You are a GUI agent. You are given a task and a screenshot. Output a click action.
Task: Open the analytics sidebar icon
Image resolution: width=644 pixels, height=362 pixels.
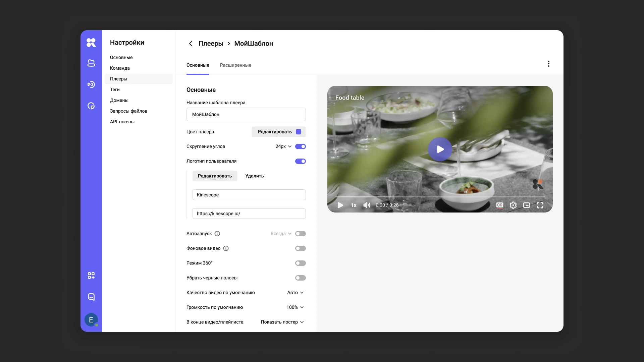point(91,106)
